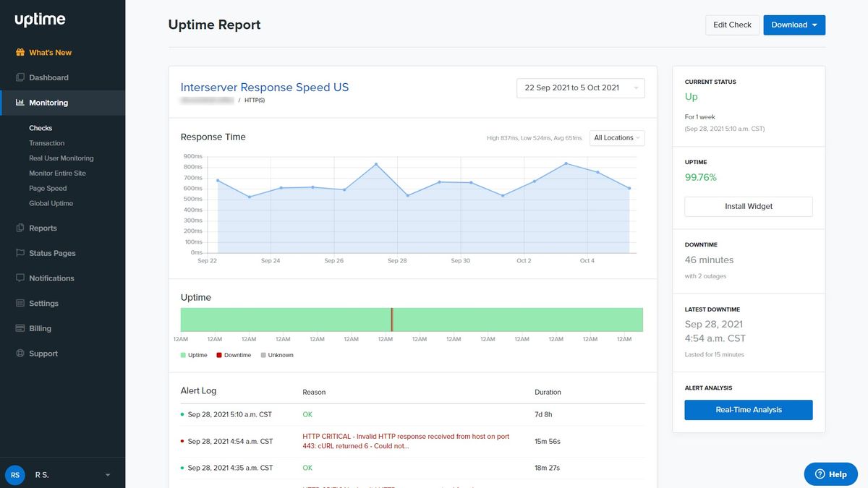Open the Download options dropdown
This screenshot has width=868, height=488.
(x=794, y=25)
